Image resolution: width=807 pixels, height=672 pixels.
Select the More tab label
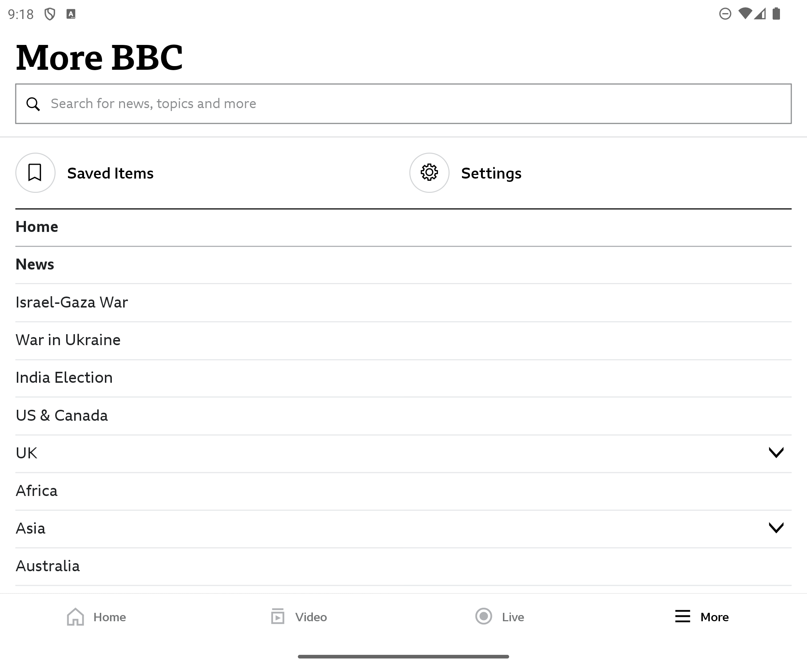(715, 617)
